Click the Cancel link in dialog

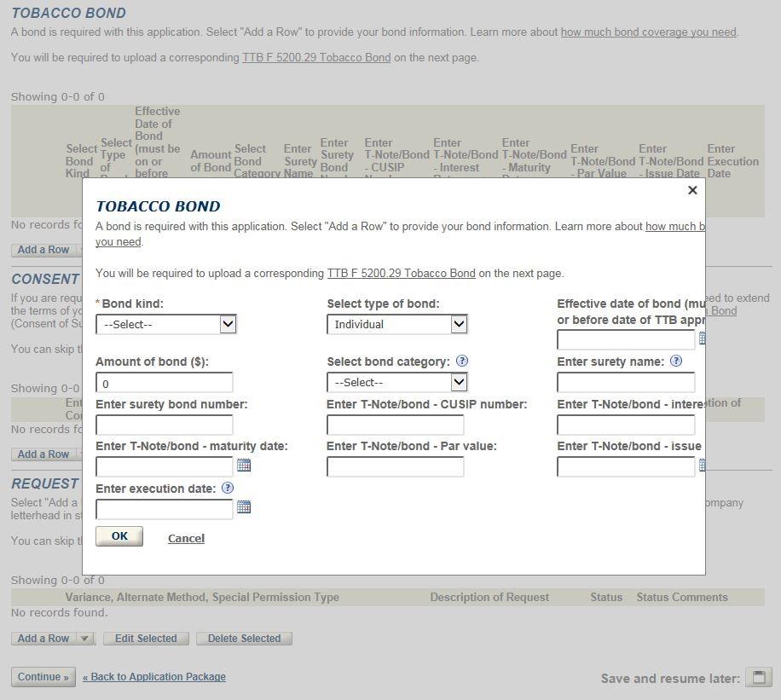(x=186, y=538)
